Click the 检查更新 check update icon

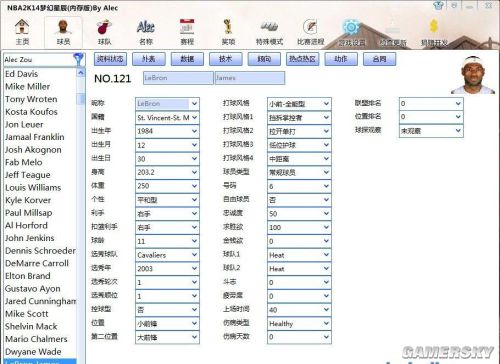coord(393,32)
